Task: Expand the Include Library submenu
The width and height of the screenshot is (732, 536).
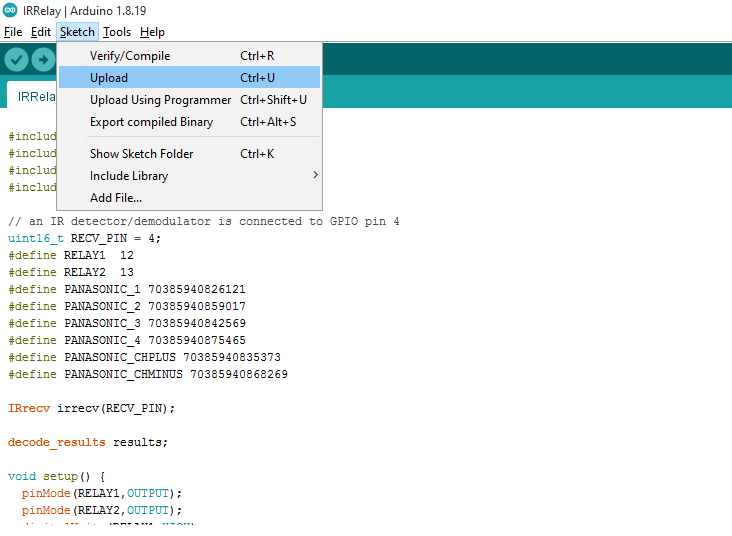Action: point(129,176)
